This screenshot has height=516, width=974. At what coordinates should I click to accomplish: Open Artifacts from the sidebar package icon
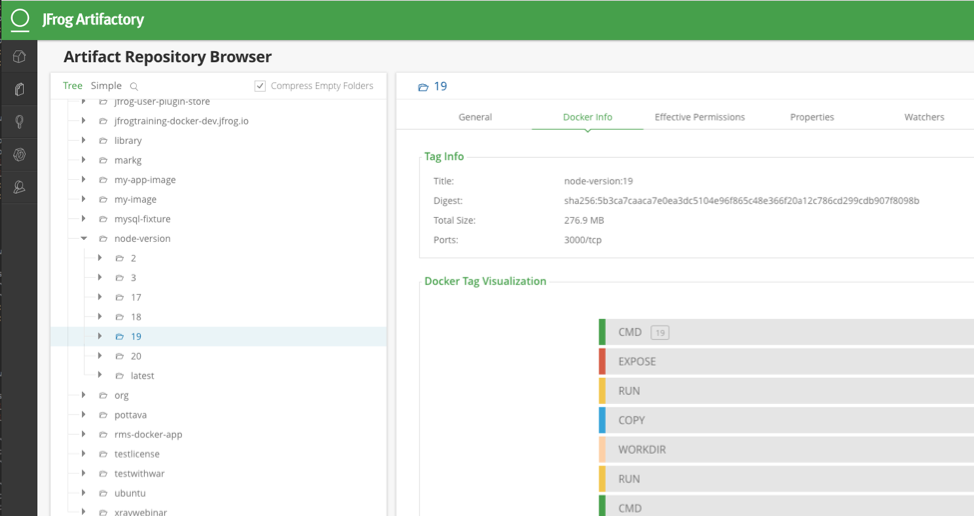coord(19,90)
